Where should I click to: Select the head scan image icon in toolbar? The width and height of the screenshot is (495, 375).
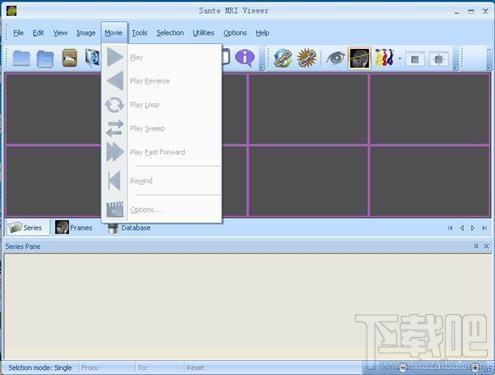click(x=359, y=58)
